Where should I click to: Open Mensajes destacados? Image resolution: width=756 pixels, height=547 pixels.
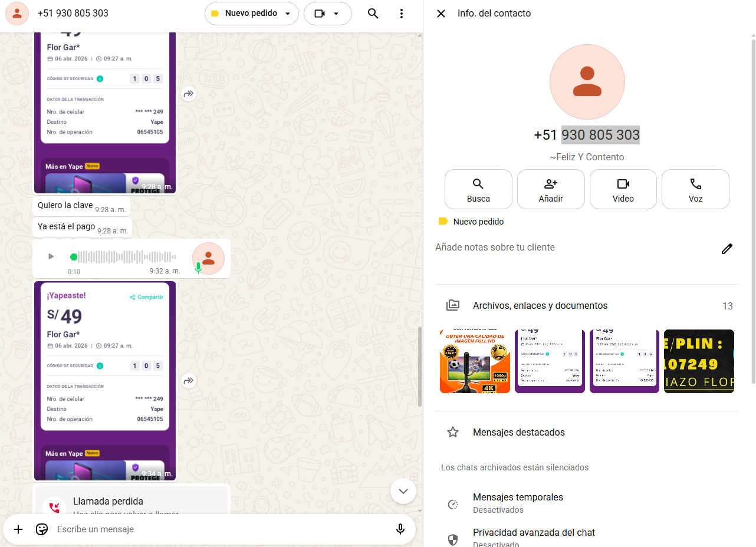[518, 432]
